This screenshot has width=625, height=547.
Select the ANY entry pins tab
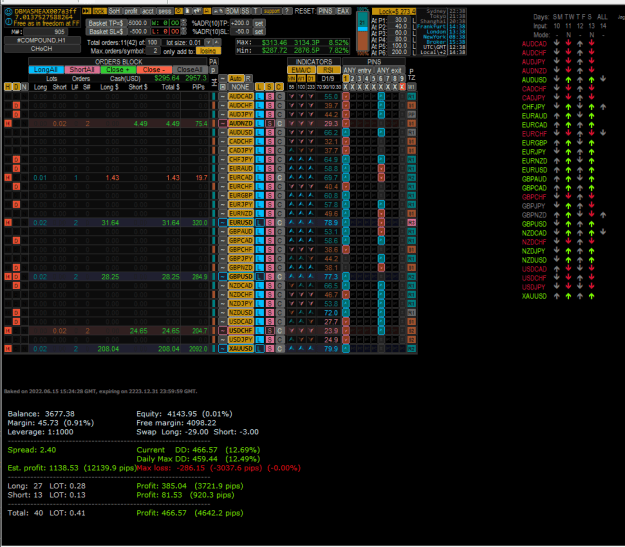coord(358,70)
